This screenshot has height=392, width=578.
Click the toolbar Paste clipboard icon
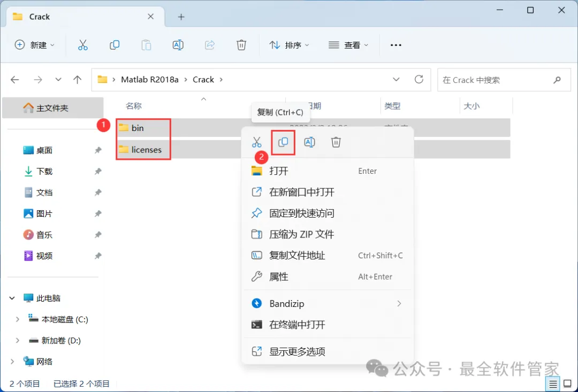pyautogui.click(x=146, y=45)
